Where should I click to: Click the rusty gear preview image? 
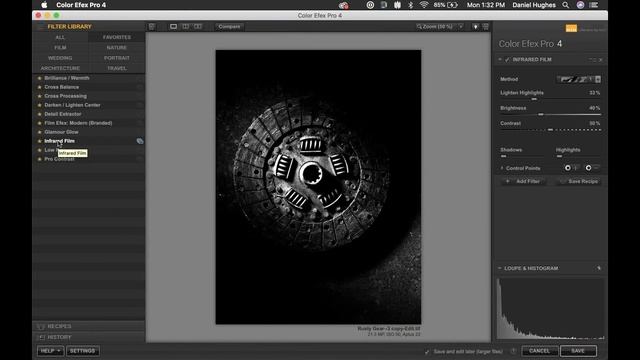[x=318, y=187]
